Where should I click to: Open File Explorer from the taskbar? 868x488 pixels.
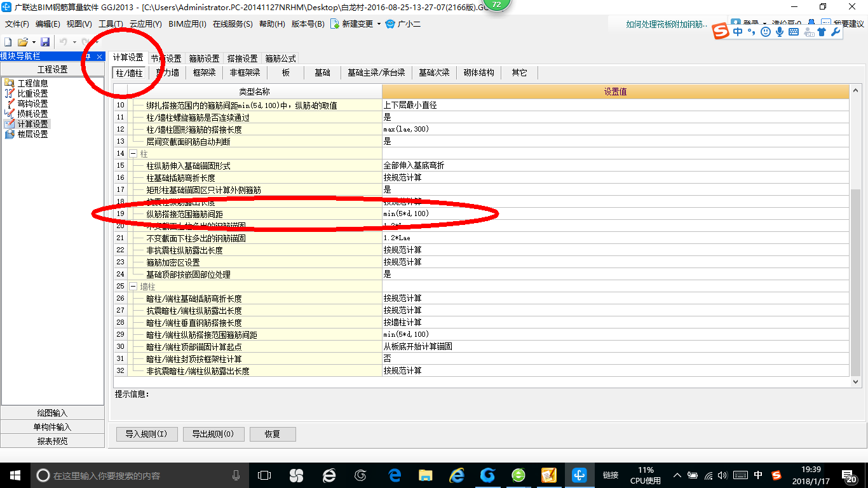point(426,475)
